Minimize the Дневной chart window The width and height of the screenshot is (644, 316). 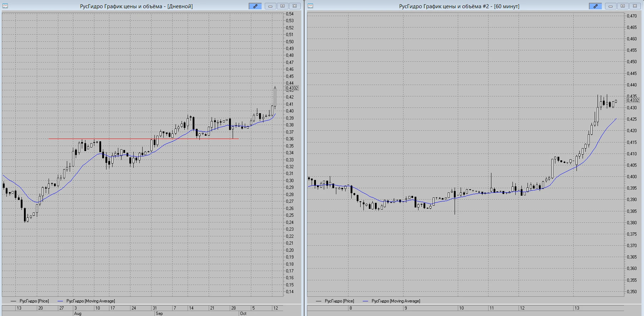[x=270, y=6]
